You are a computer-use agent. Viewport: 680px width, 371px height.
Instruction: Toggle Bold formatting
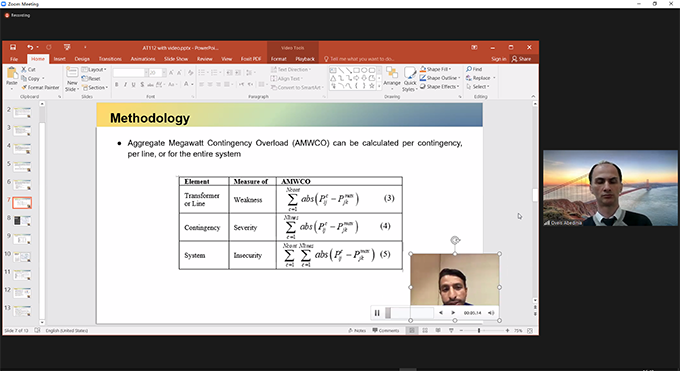116,85
